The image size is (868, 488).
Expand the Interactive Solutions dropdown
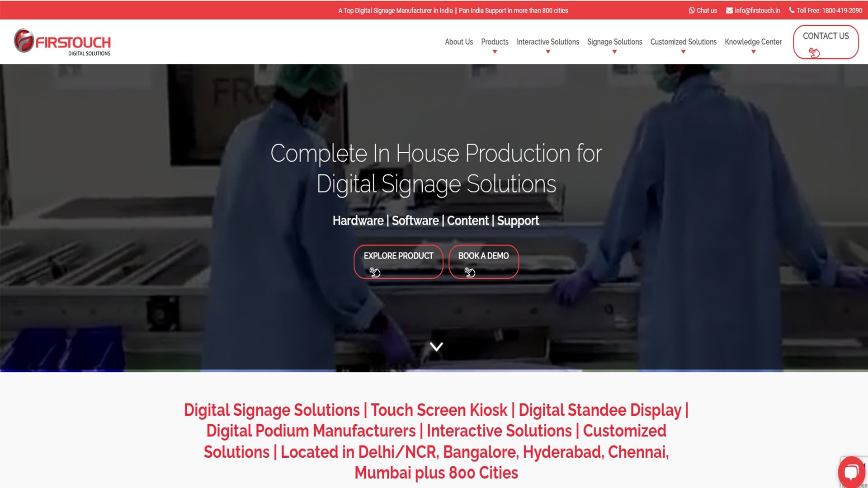547,52
